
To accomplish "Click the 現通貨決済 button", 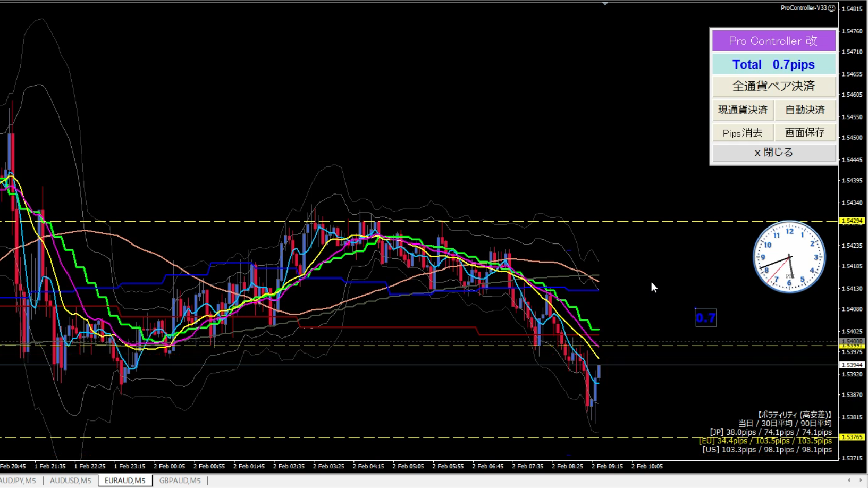I will click(743, 110).
